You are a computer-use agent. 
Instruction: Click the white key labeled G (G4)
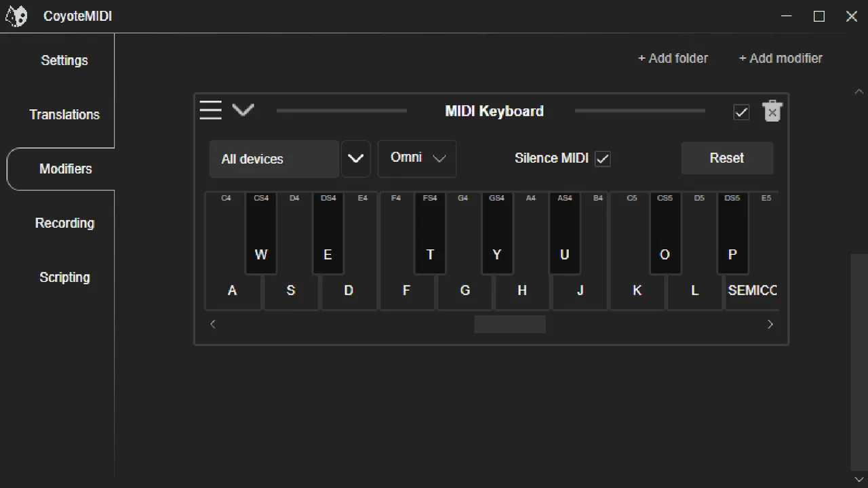465,291
